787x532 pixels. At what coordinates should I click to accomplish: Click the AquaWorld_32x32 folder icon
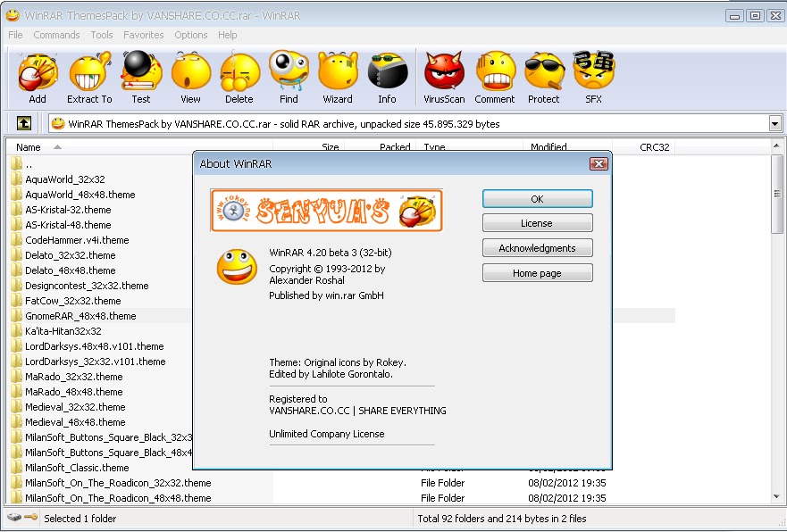(x=17, y=179)
